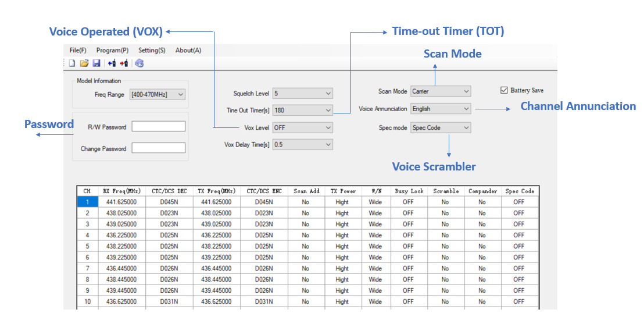The height and width of the screenshot is (327, 644).
Task: Expand the Vox Level dropdown
Action: 302,127
